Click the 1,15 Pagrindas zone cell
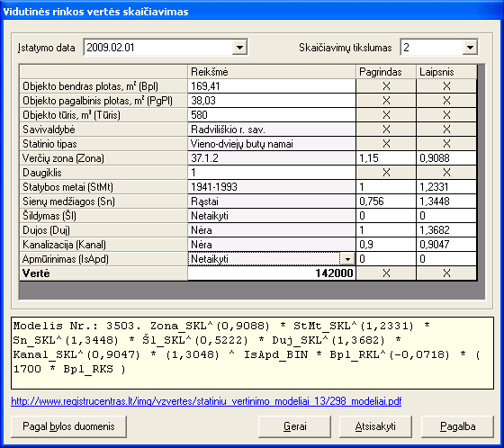 click(x=386, y=158)
